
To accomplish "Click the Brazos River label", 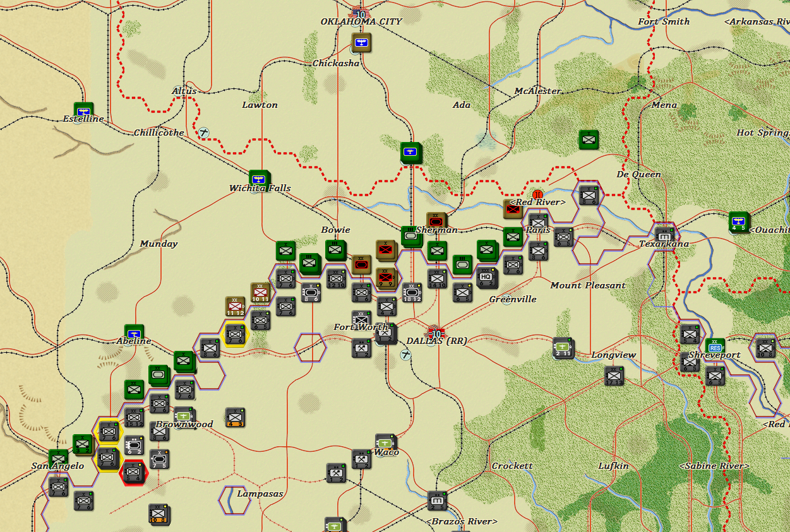I will [x=462, y=521].
